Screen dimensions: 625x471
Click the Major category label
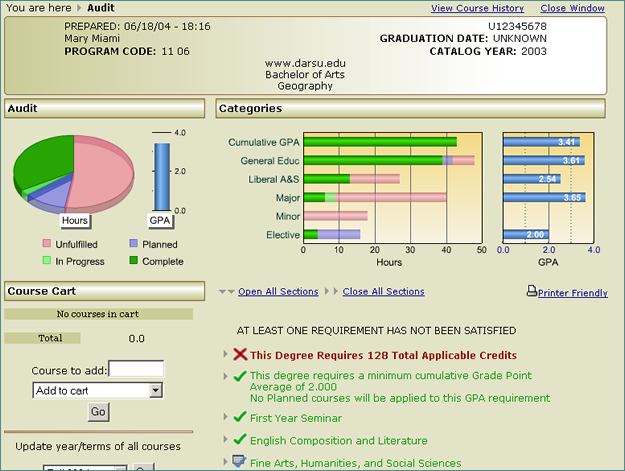pos(288,198)
